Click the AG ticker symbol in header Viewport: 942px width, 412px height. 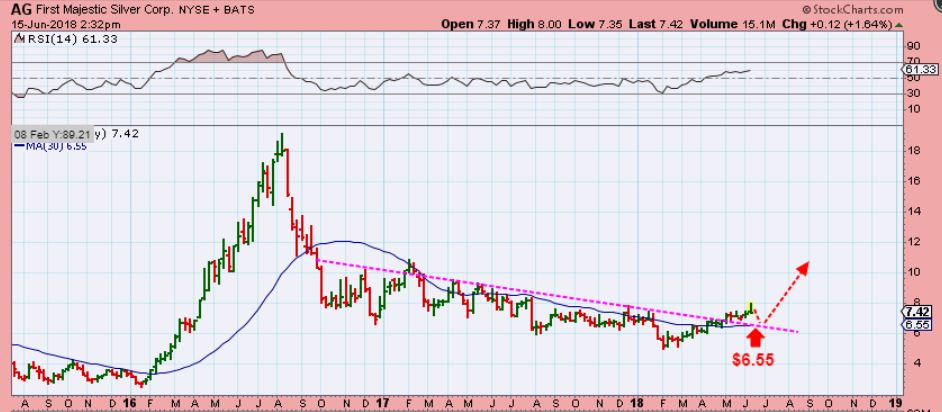point(22,10)
